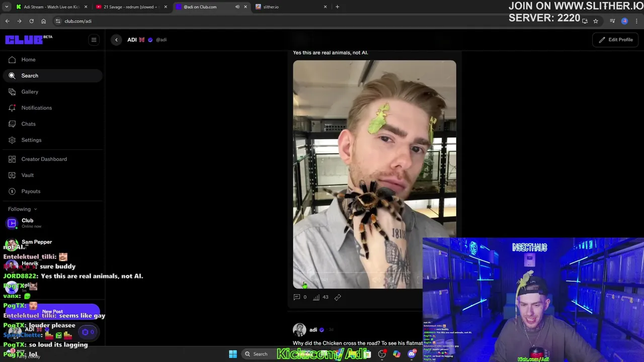Viewport: 644px width, 362px height.
Task: Copy link of the tarantula post
Action: 338,297
